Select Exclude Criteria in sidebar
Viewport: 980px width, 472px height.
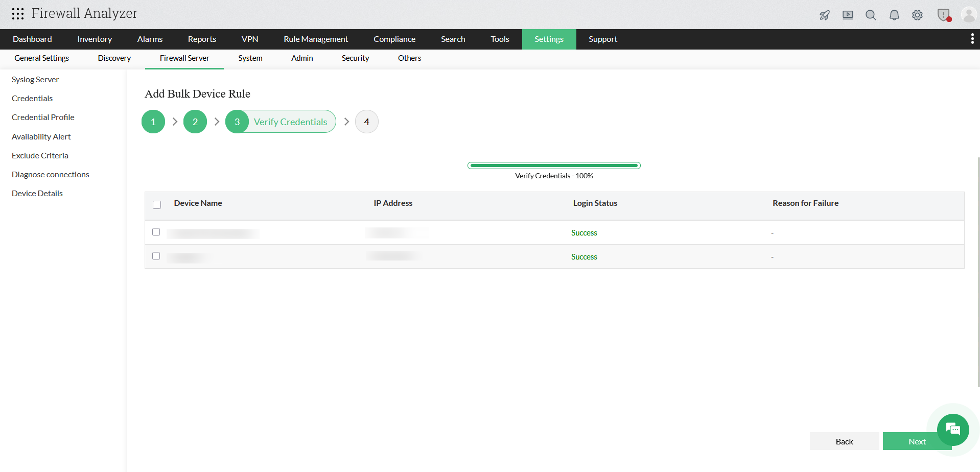pos(40,156)
